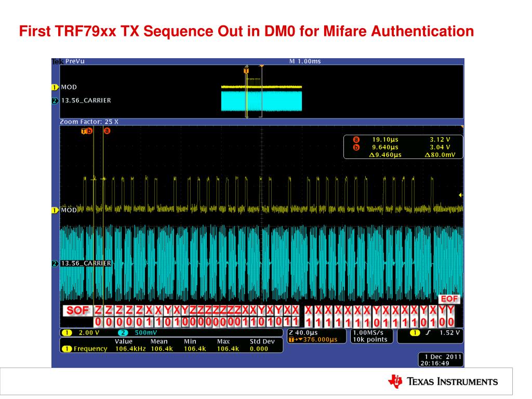Click channel 1 scale 2.00 V readout
Screen dimensions: 532x399
tap(89, 333)
